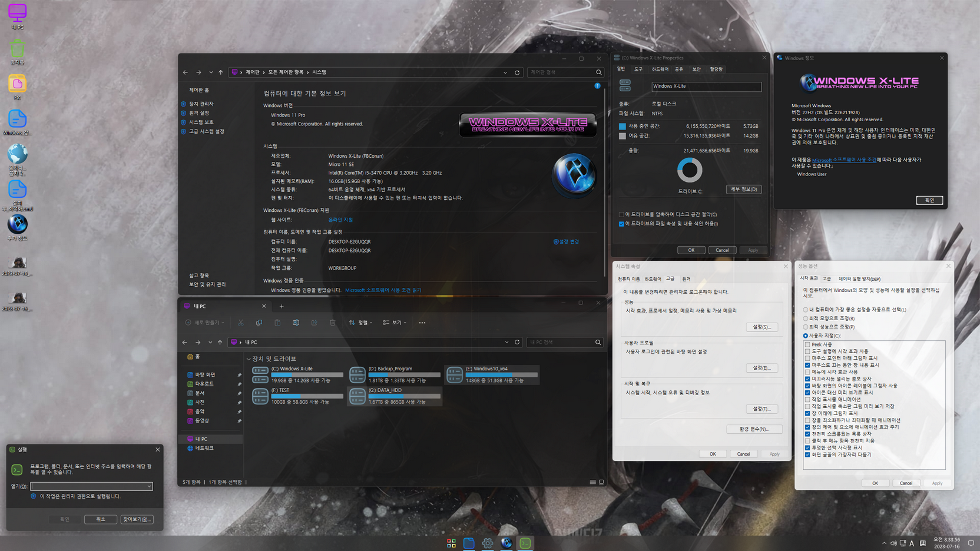Screen dimensions: 980x551
Task: Click 설정(S)... under 성능 section
Action: click(x=762, y=327)
